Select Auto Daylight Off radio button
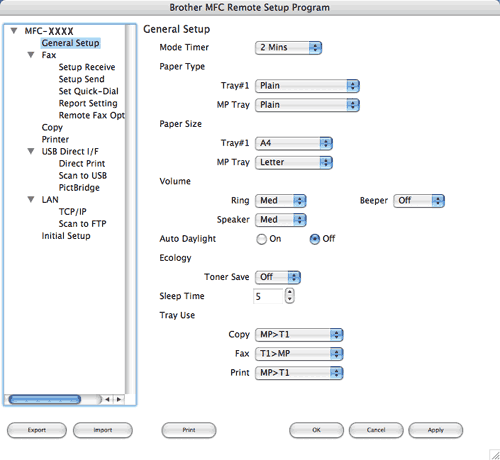500x460 pixels. point(315,239)
